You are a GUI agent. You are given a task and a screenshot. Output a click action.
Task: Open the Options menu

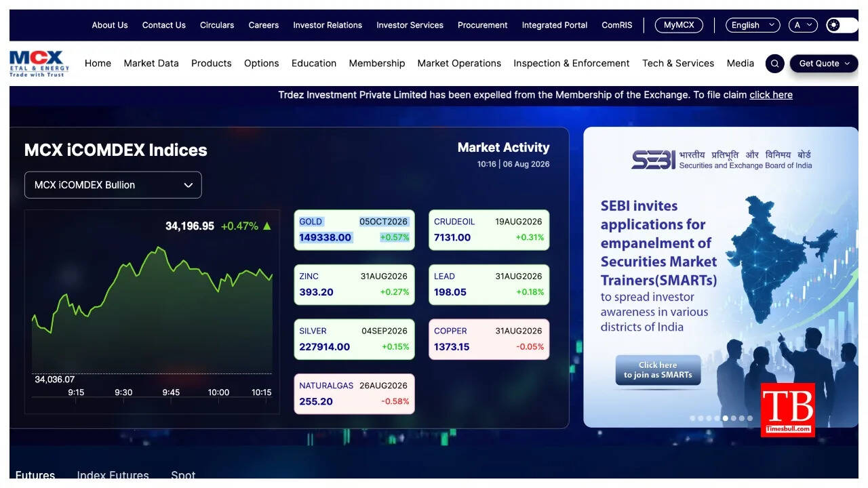262,63
